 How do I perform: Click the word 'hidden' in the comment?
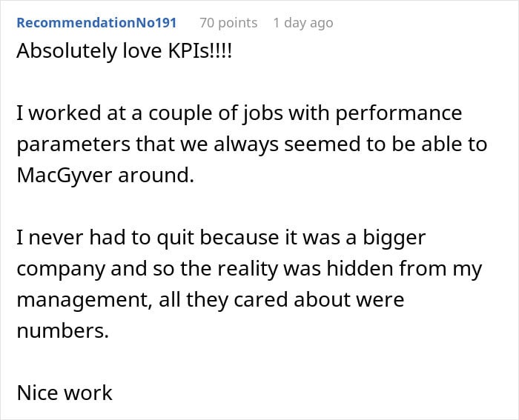tap(360, 268)
